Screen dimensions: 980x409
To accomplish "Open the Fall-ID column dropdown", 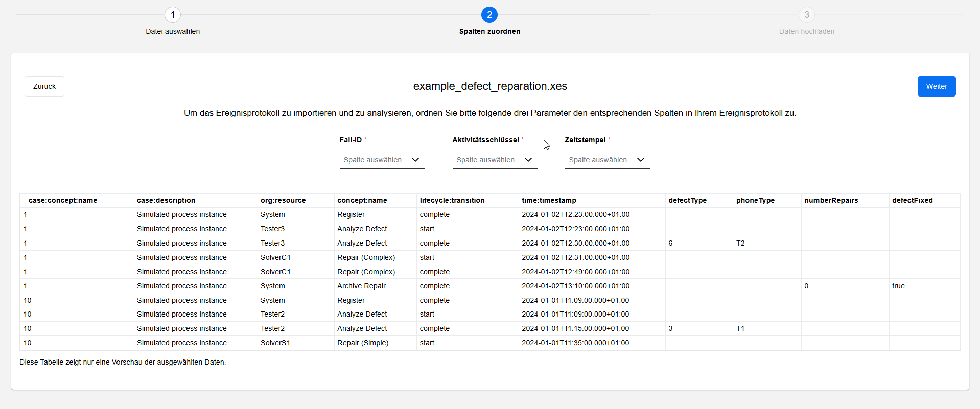I will pyautogui.click(x=382, y=160).
